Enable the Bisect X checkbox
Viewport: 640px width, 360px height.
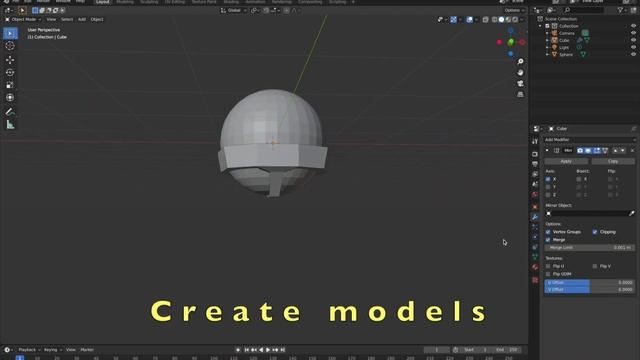(579, 179)
